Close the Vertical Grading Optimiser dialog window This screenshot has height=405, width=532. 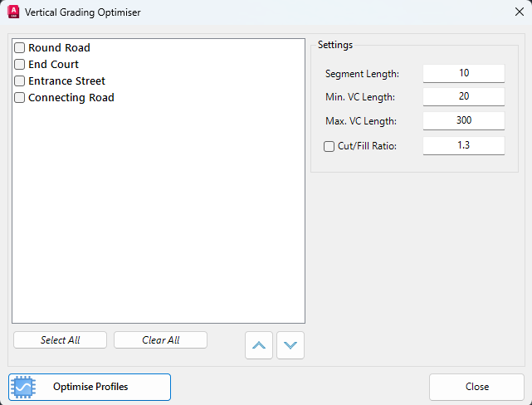[x=519, y=12]
